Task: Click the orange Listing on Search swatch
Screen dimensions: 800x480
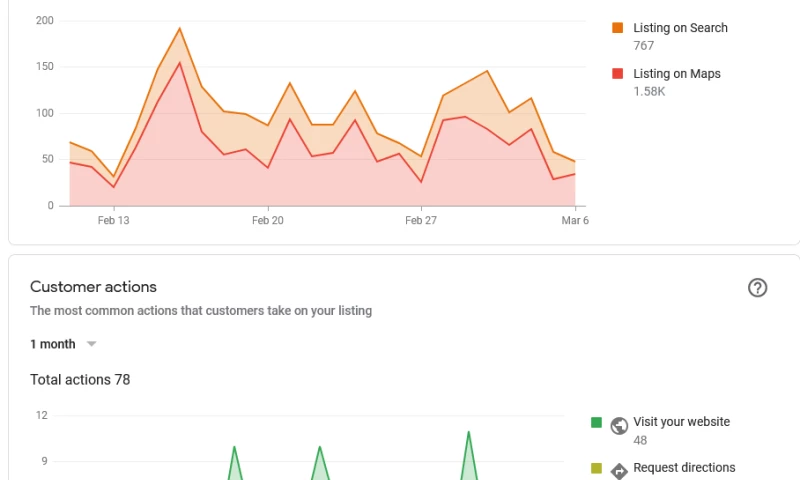Action: [618, 28]
